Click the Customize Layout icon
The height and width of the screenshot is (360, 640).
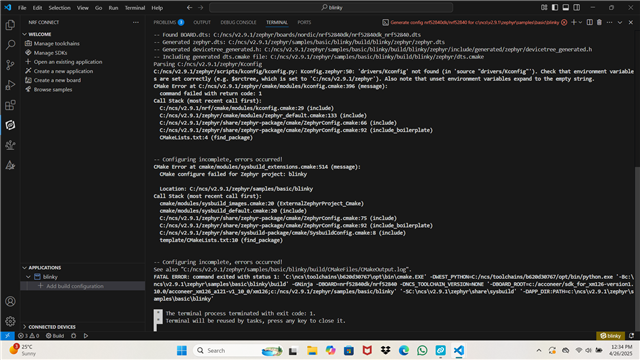[544, 7]
